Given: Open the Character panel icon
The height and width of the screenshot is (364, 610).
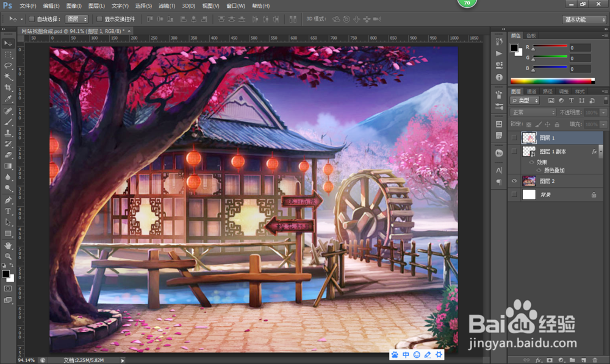Looking at the screenshot, I should 499,170.
